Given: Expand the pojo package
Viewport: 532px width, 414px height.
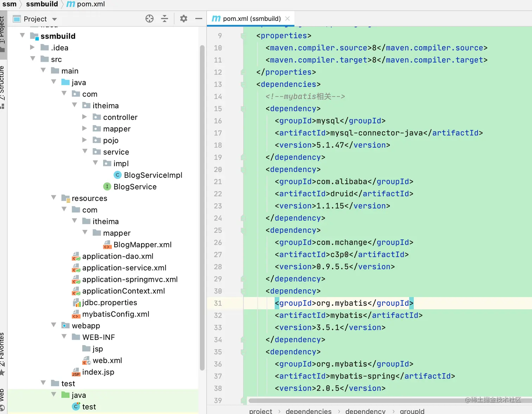Looking at the screenshot, I should click(x=84, y=140).
